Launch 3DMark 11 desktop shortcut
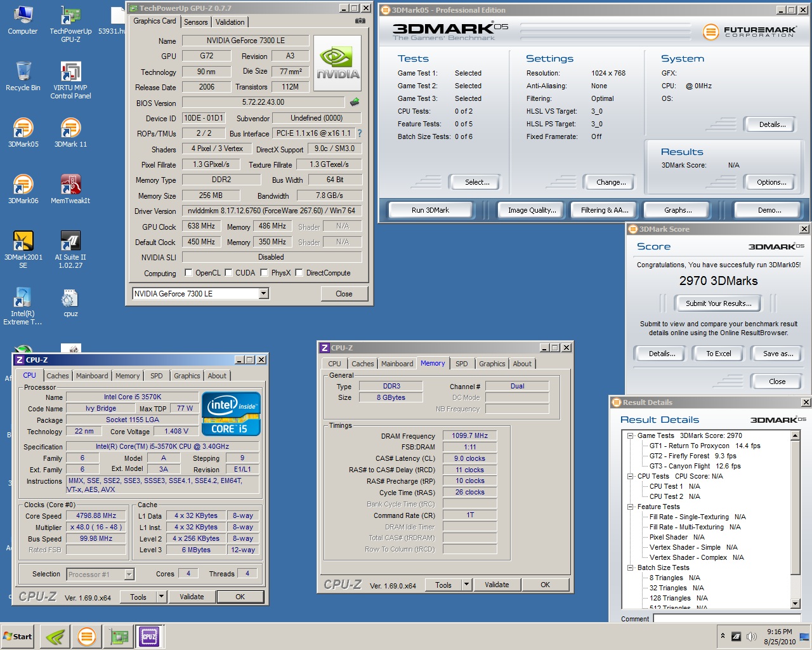The height and width of the screenshot is (650, 812). click(x=70, y=133)
